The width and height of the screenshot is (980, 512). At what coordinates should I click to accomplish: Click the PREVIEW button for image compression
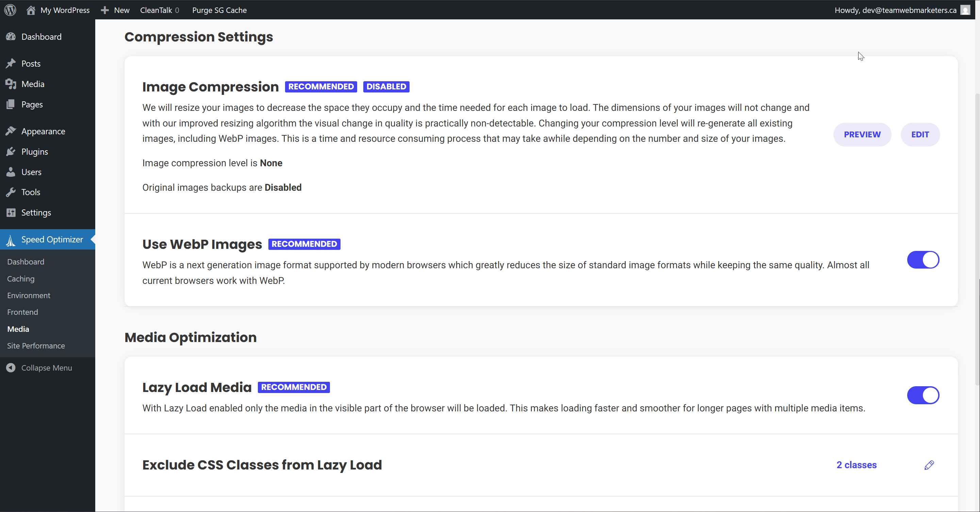tap(862, 135)
